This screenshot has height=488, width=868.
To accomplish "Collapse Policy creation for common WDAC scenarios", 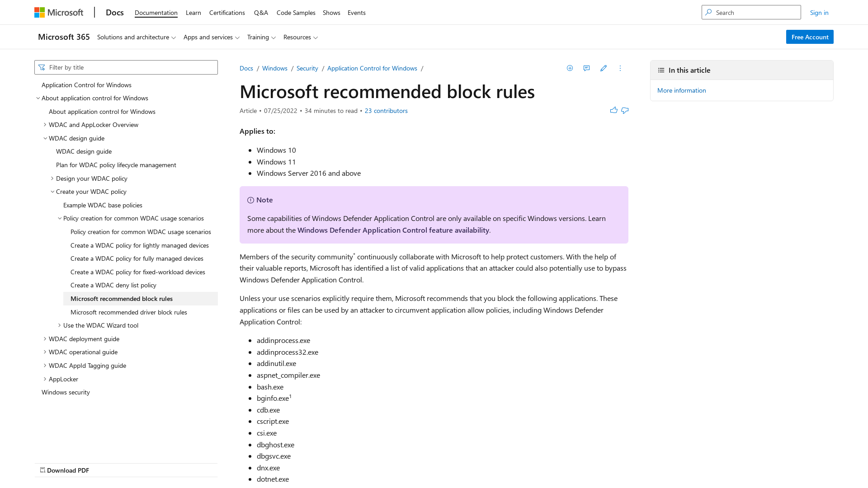I will (x=60, y=218).
